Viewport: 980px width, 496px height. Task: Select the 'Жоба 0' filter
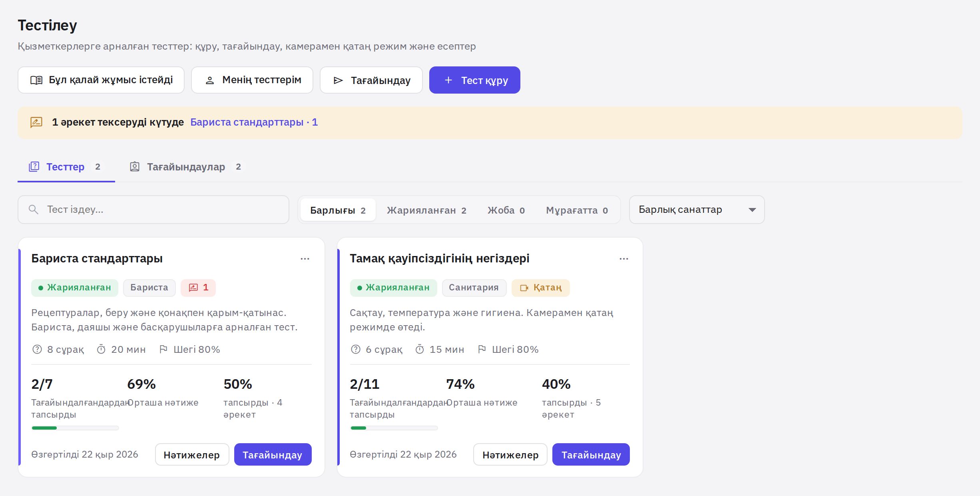pyautogui.click(x=506, y=210)
